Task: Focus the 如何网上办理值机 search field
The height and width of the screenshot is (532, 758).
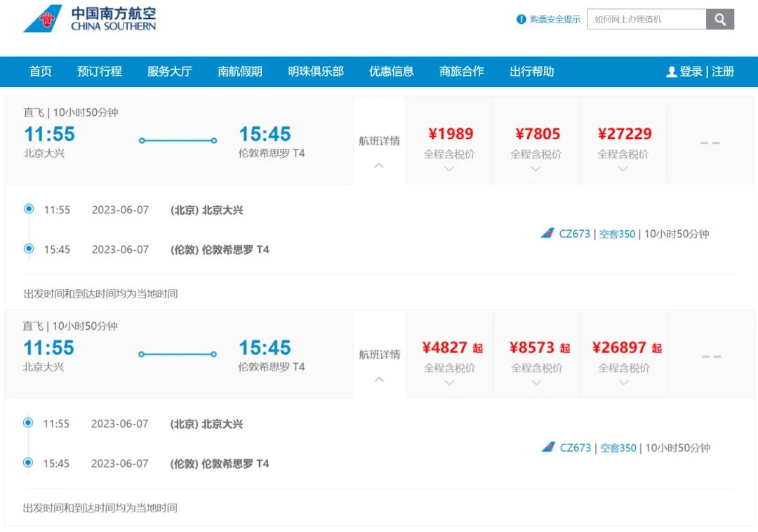Action: (646, 20)
